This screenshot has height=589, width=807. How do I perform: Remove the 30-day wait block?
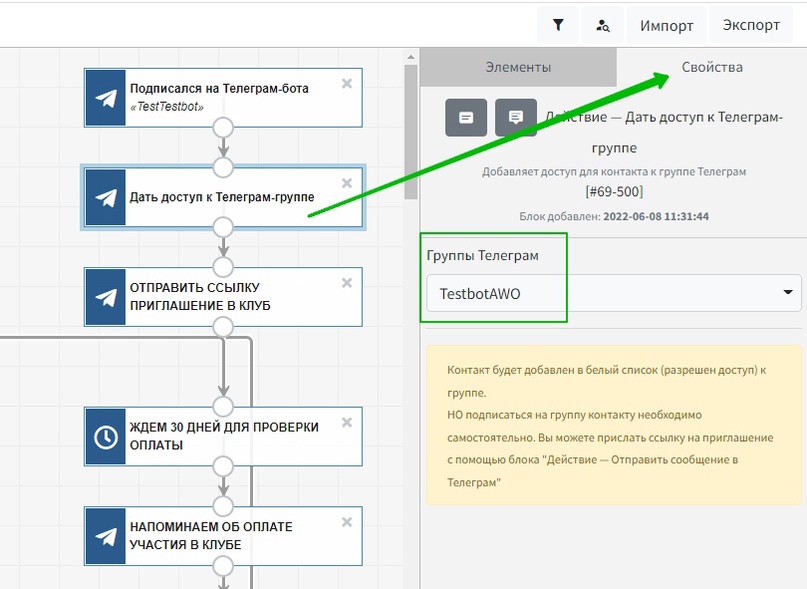click(346, 422)
